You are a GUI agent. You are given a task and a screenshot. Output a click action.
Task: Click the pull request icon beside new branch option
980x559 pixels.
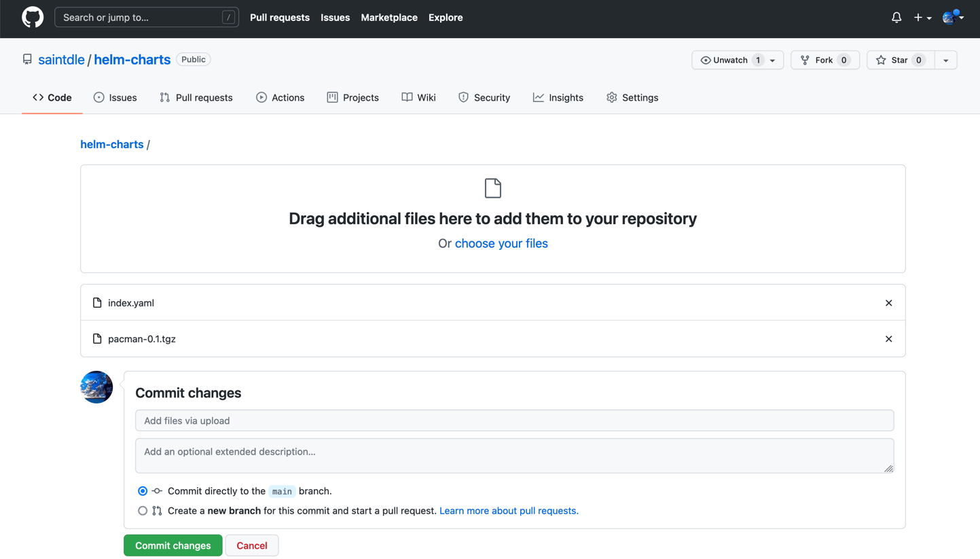pyautogui.click(x=157, y=511)
